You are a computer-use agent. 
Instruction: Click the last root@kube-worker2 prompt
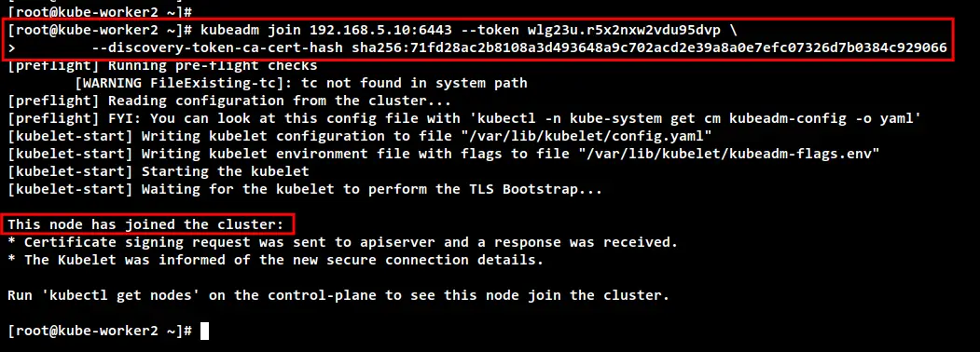[x=100, y=331]
